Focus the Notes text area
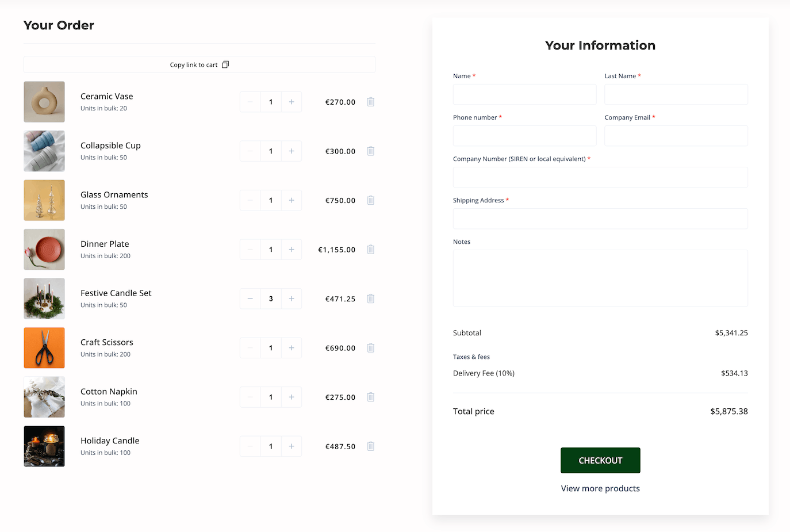The height and width of the screenshot is (532, 790). (x=600, y=278)
